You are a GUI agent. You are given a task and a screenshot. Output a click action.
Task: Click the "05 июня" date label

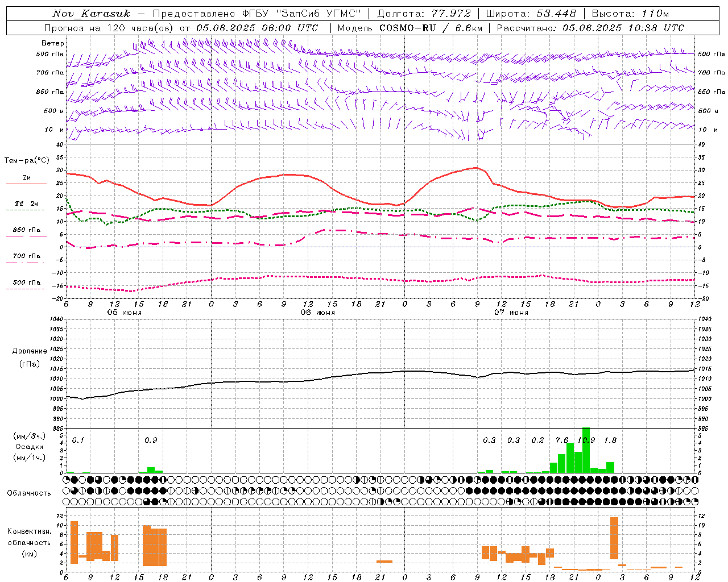point(125,313)
